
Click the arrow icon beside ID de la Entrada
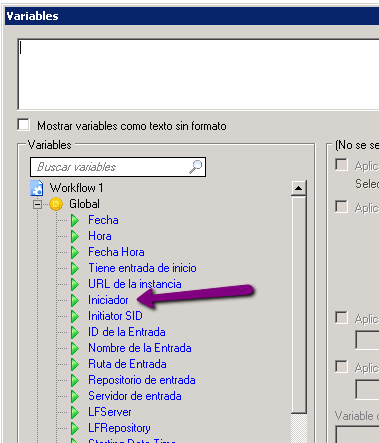click(75, 332)
